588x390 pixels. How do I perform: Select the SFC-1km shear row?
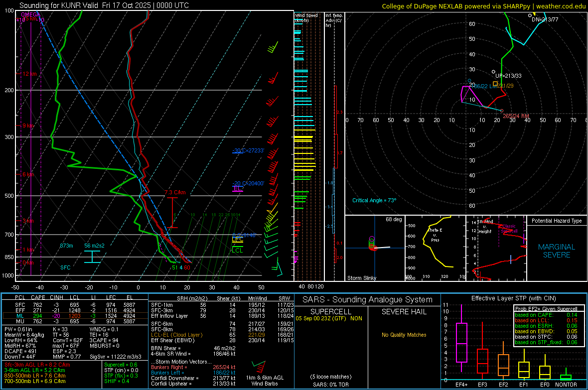[222, 305]
